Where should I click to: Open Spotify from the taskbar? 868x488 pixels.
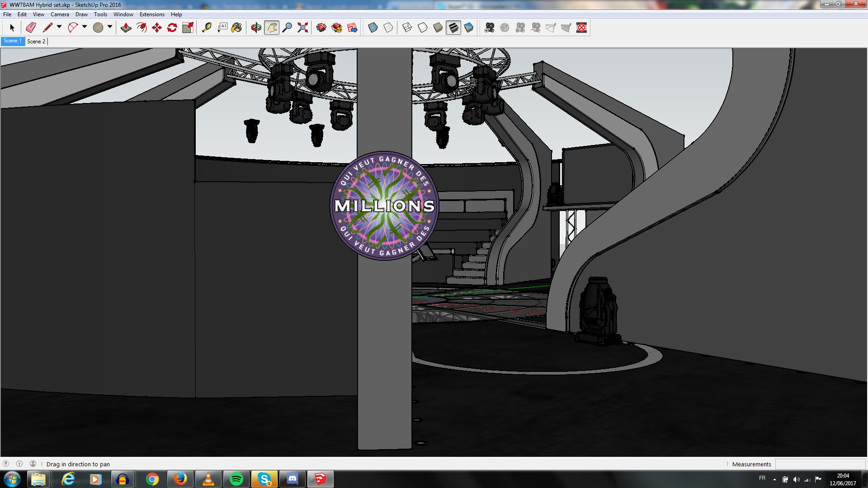[x=236, y=479]
